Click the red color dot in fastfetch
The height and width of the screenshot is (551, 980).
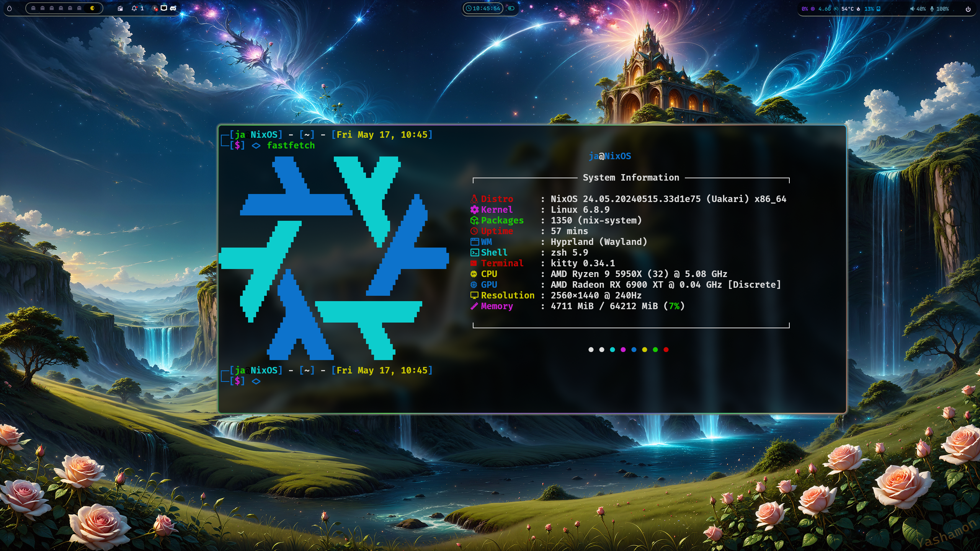pos(666,349)
